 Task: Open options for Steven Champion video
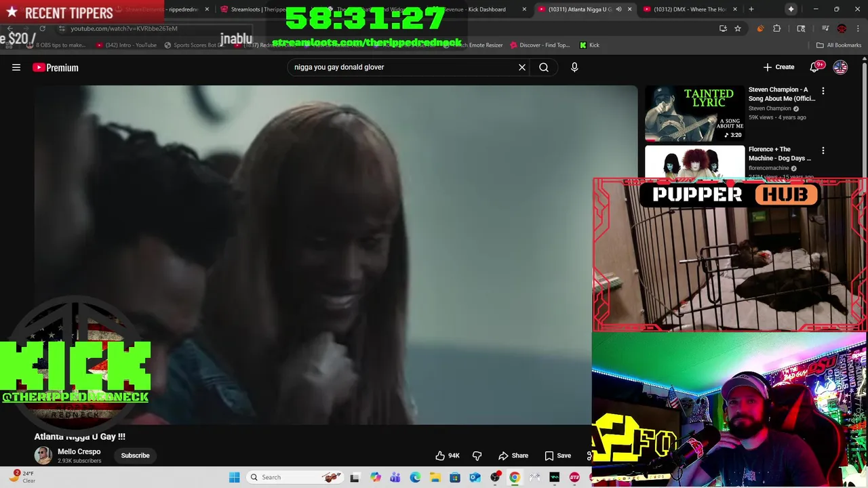pos(823,90)
